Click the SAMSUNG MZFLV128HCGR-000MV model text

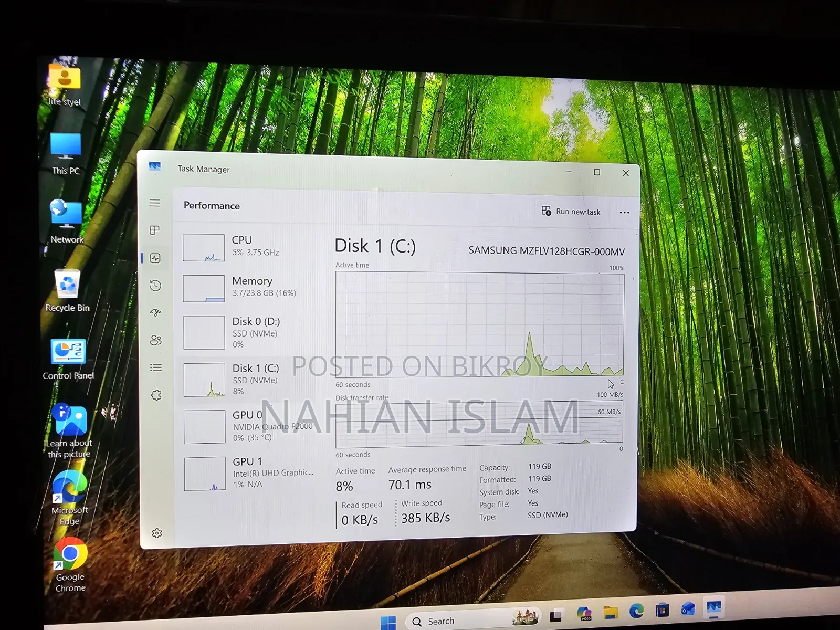[x=547, y=251]
